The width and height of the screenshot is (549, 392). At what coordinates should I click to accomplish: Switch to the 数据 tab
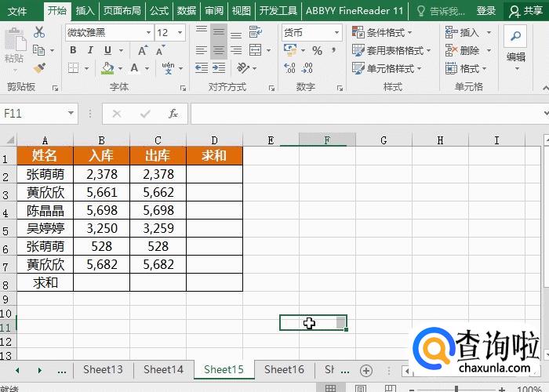pos(187,11)
